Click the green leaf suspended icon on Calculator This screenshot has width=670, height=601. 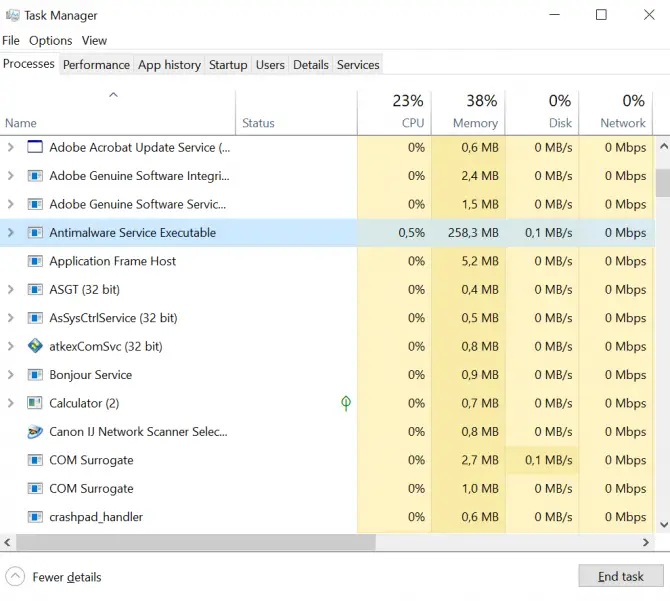click(346, 403)
